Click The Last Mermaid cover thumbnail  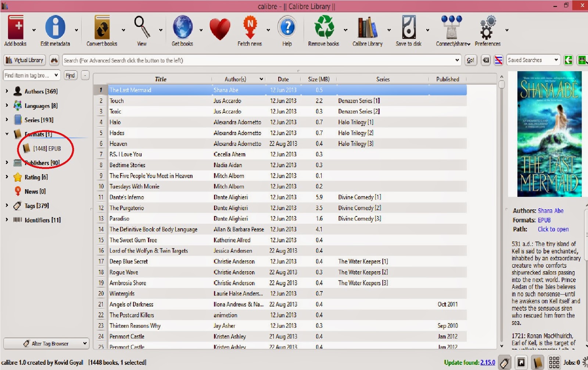coord(549,134)
